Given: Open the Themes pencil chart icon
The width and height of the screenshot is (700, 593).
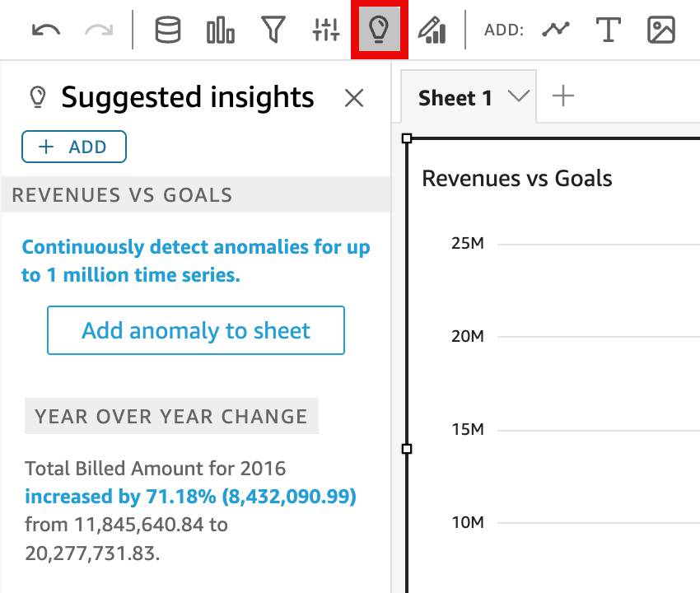Looking at the screenshot, I should (432, 30).
